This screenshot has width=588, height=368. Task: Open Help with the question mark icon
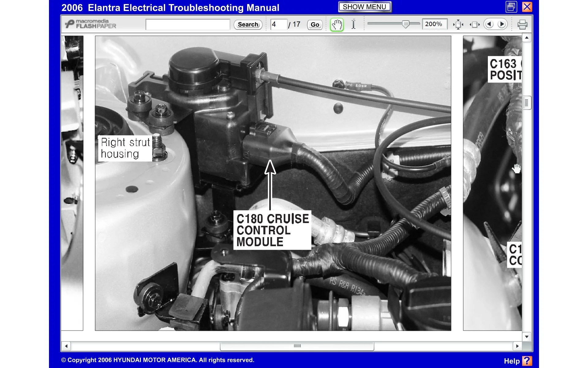pyautogui.click(x=527, y=361)
